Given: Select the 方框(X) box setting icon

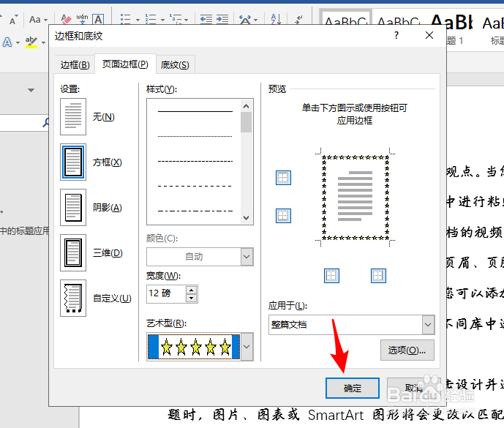Looking at the screenshot, I should tap(73, 162).
